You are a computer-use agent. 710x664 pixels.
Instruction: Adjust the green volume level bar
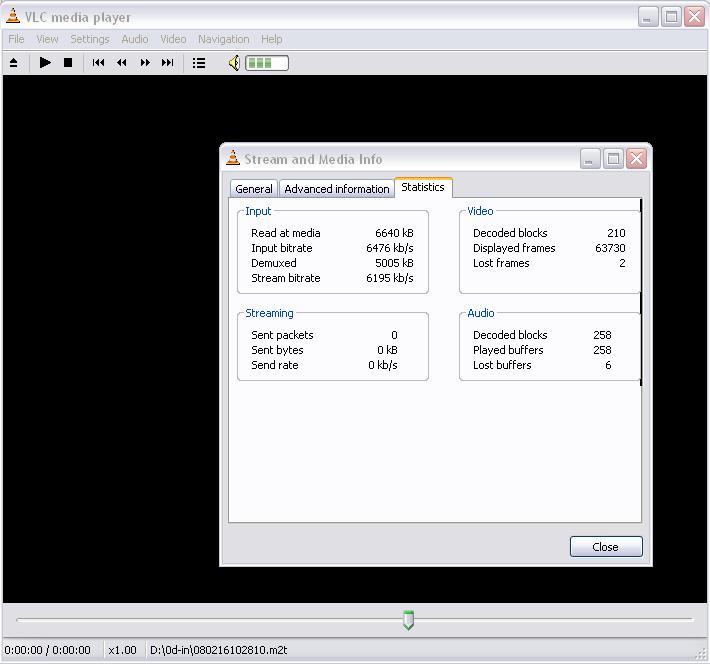click(267, 63)
